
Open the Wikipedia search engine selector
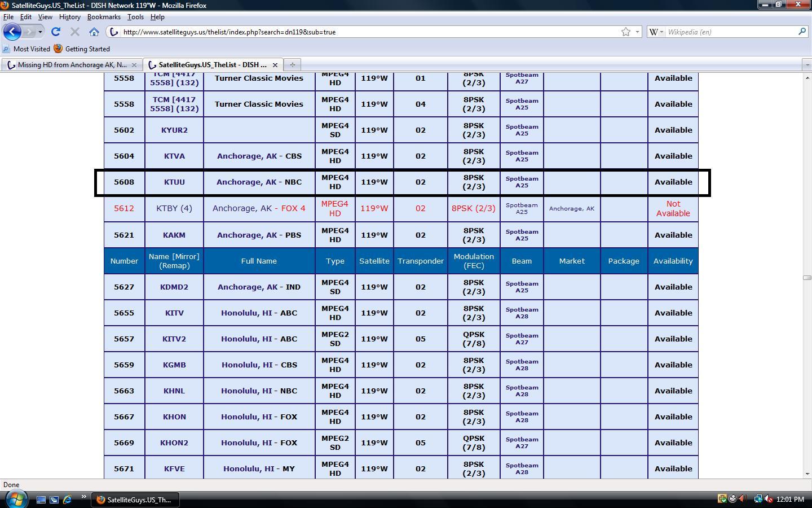[656, 32]
